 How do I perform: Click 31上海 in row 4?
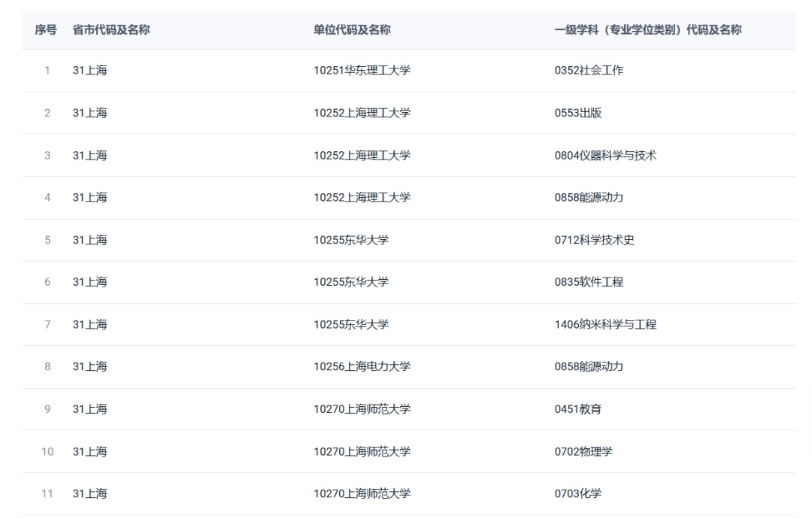tap(89, 197)
